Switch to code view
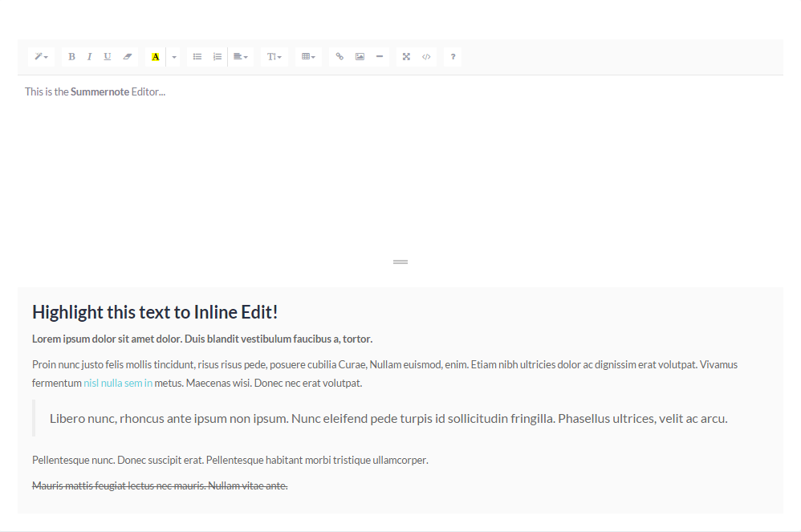This screenshot has width=801, height=532. (x=426, y=57)
